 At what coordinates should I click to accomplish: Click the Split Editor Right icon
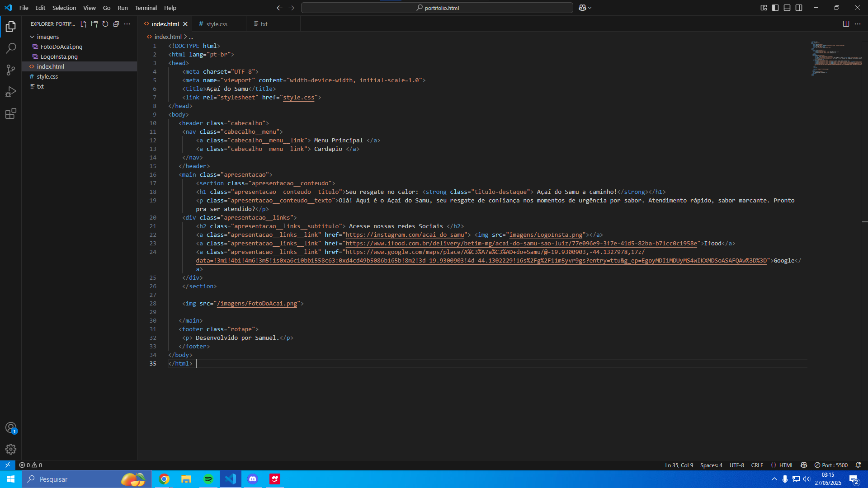tap(846, 24)
